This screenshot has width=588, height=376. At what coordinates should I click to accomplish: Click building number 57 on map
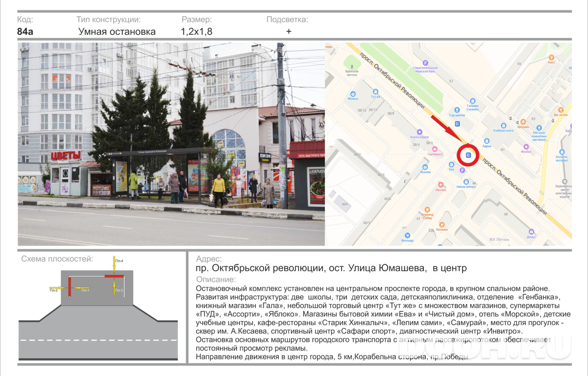451,81
